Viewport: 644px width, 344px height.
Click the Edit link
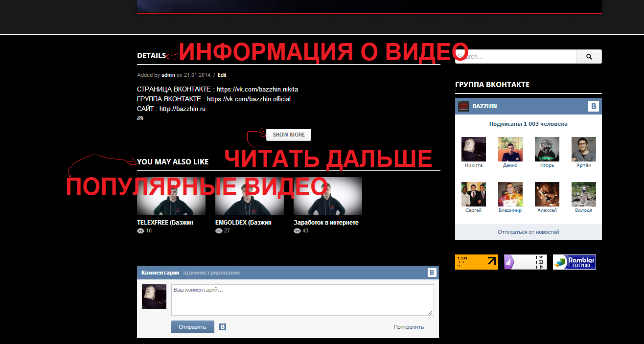222,75
